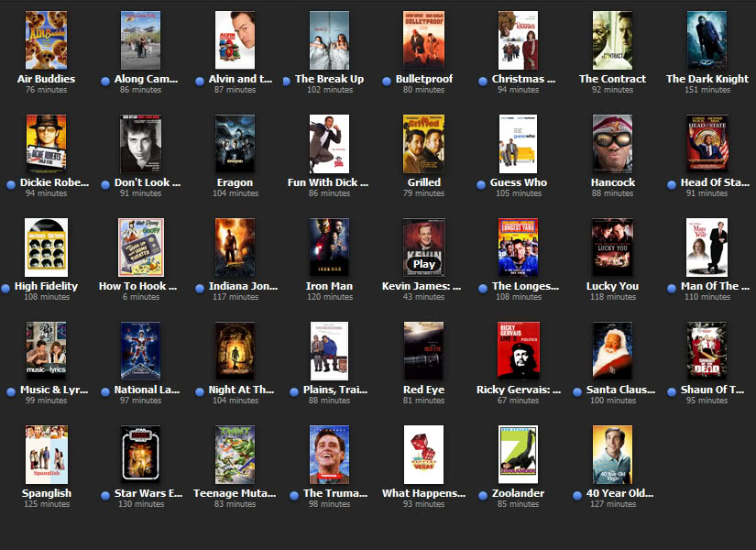The width and height of the screenshot is (756, 550).
Task: Click the unwatched dot beside Bulletproof
Action: coord(386,82)
